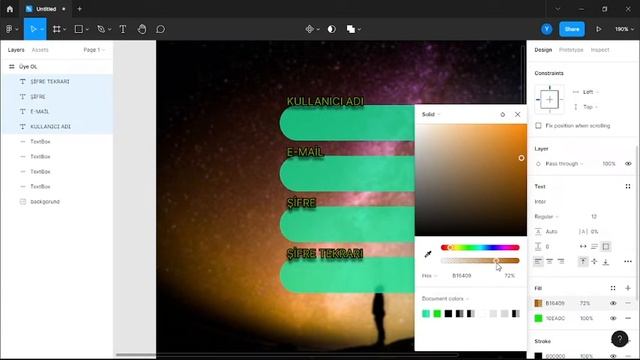Switch to the Assets tab
The height and width of the screenshot is (360, 640).
tap(40, 50)
